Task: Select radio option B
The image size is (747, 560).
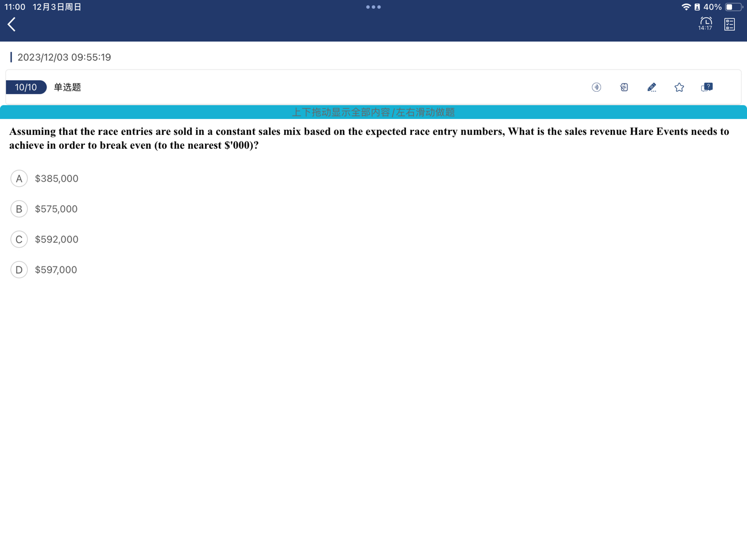Action: (19, 209)
